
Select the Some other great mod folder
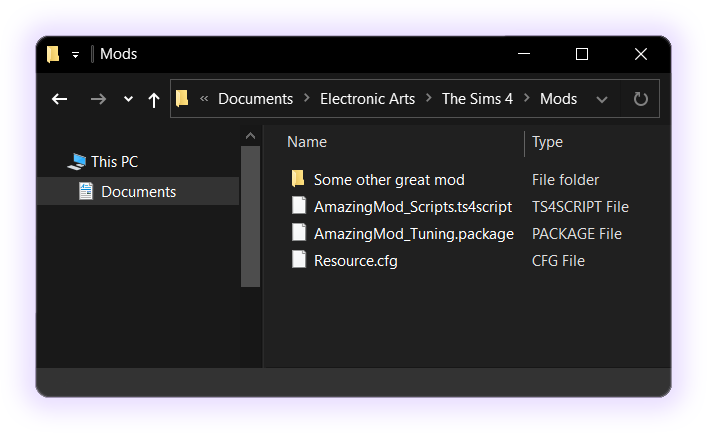[x=389, y=180]
